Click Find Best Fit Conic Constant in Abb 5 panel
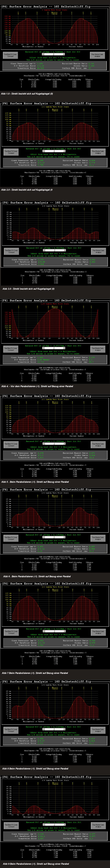 (11, 445)
